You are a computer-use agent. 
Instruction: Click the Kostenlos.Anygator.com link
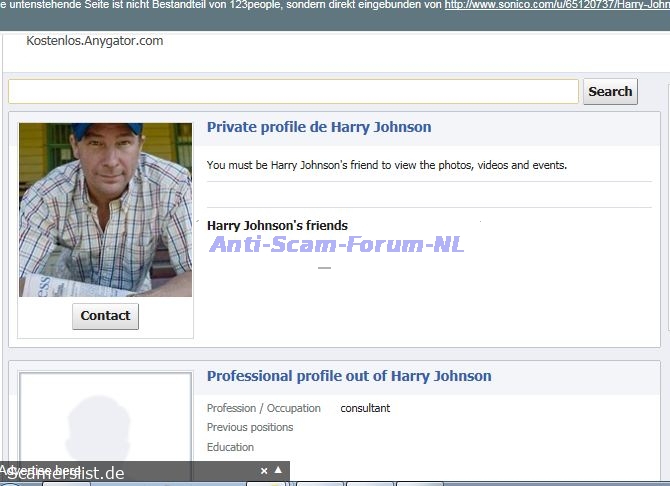tap(94, 41)
